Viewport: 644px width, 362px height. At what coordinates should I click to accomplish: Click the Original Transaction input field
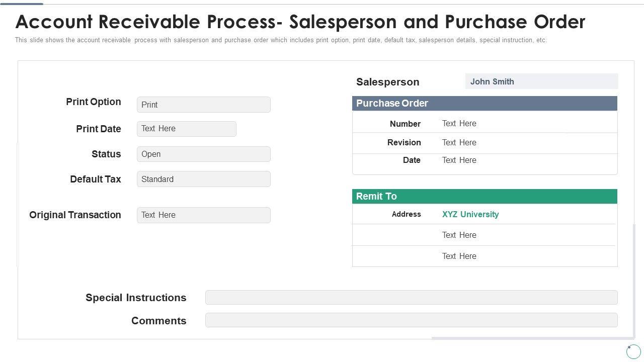[x=203, y=215]
